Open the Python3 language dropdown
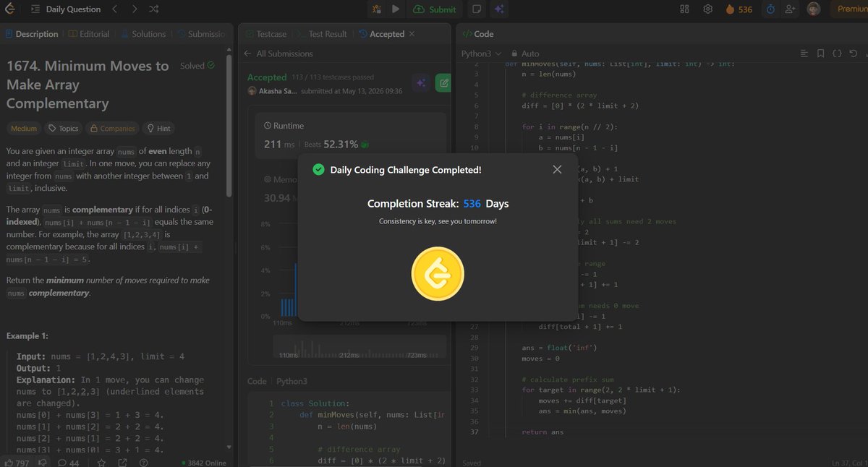Viewport: 868px width, 467px height. point(482,53)
